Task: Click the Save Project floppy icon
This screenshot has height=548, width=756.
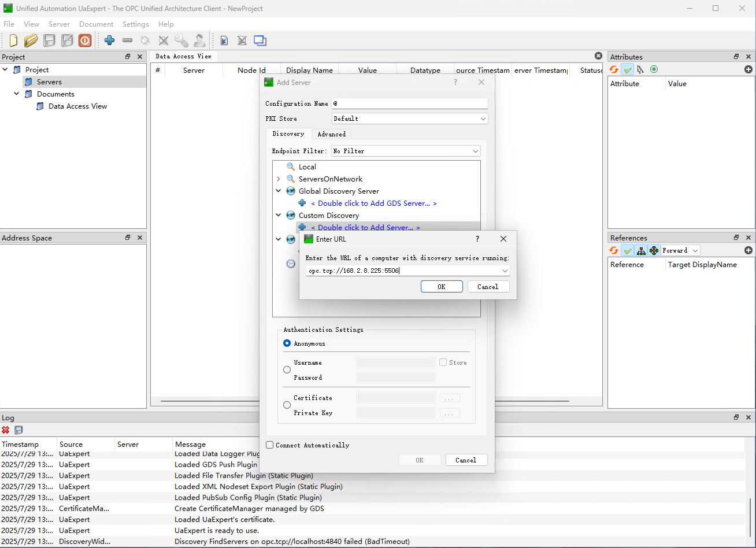Action: tap(49, 40)
